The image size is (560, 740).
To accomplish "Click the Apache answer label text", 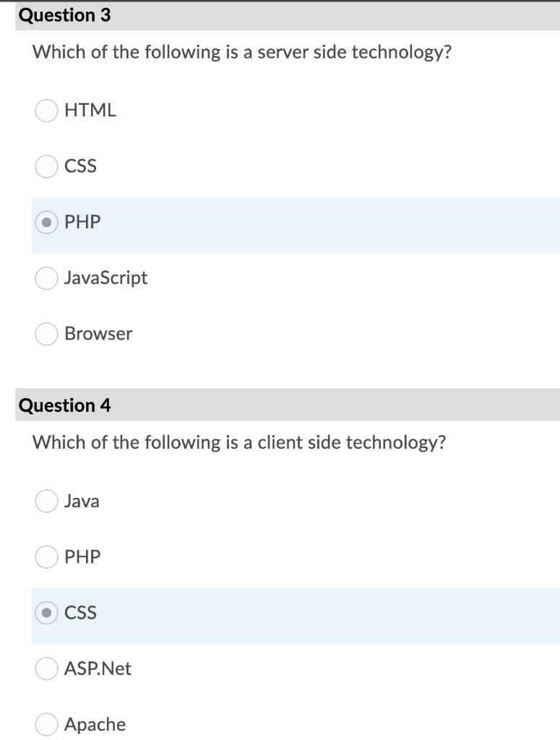I will tap(95, 724).
